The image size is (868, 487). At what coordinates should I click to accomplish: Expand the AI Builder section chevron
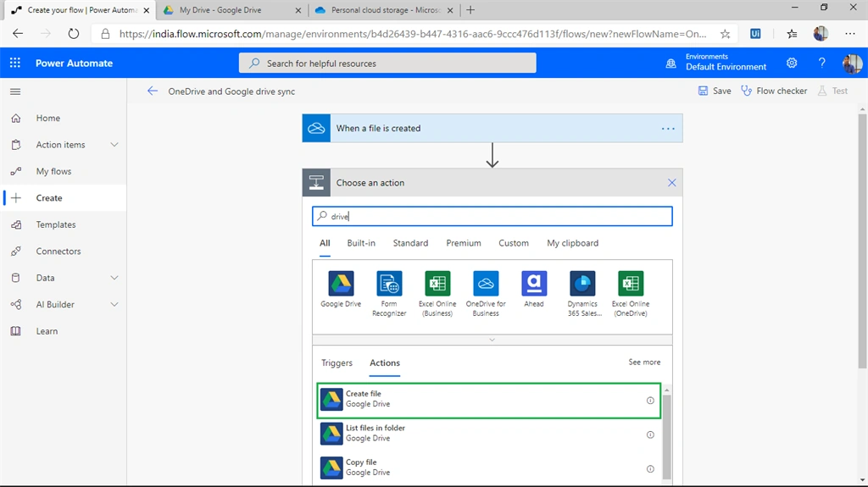114,304
